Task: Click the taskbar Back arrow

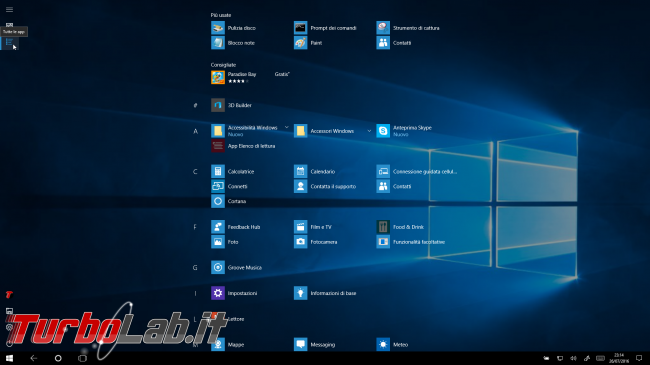Action: pyautogui.click(x=34, y=358)
